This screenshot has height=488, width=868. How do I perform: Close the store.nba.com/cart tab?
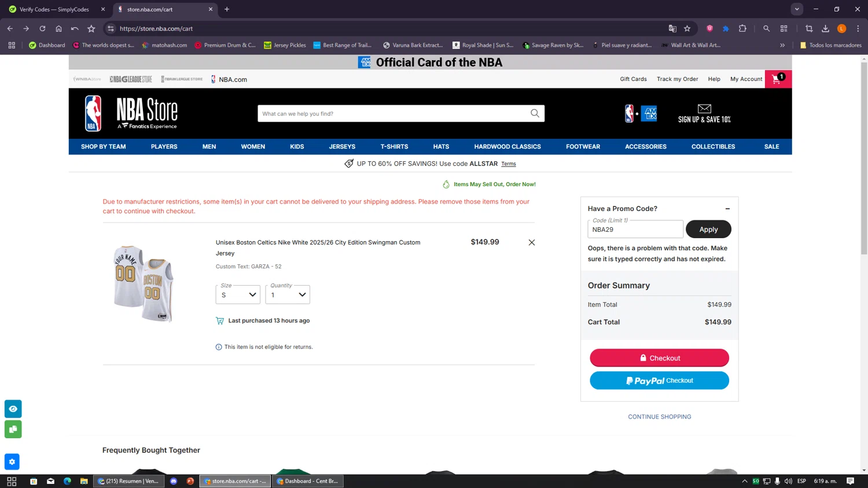211,9
